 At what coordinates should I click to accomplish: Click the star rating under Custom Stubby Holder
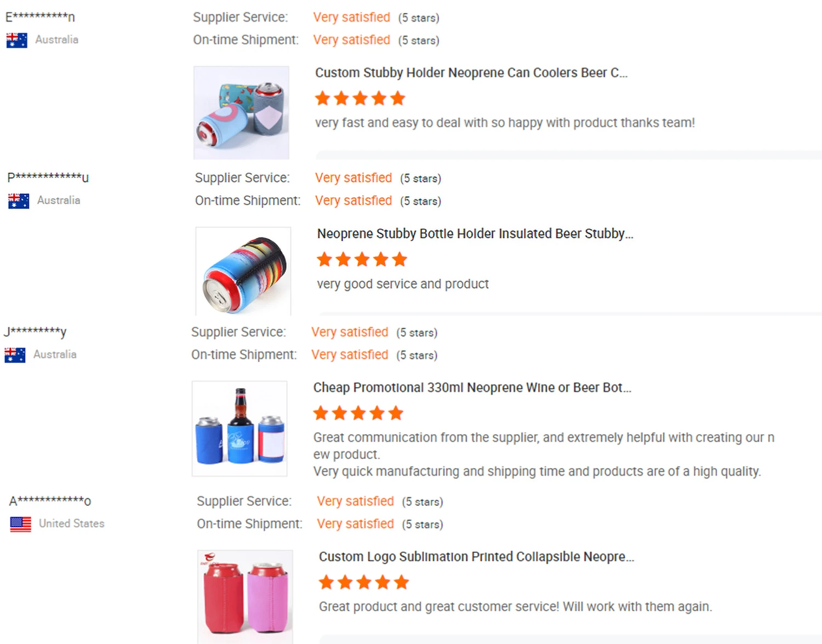click(360, 99)
